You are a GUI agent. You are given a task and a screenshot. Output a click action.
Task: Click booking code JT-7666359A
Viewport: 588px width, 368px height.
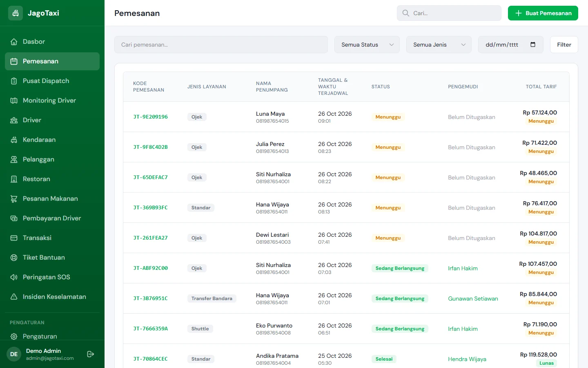click(x=150, y=329)
